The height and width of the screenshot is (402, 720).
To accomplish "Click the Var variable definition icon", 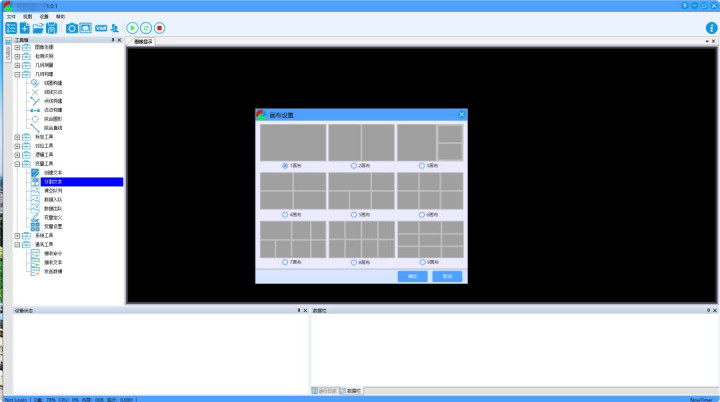I will coord(35,218).
